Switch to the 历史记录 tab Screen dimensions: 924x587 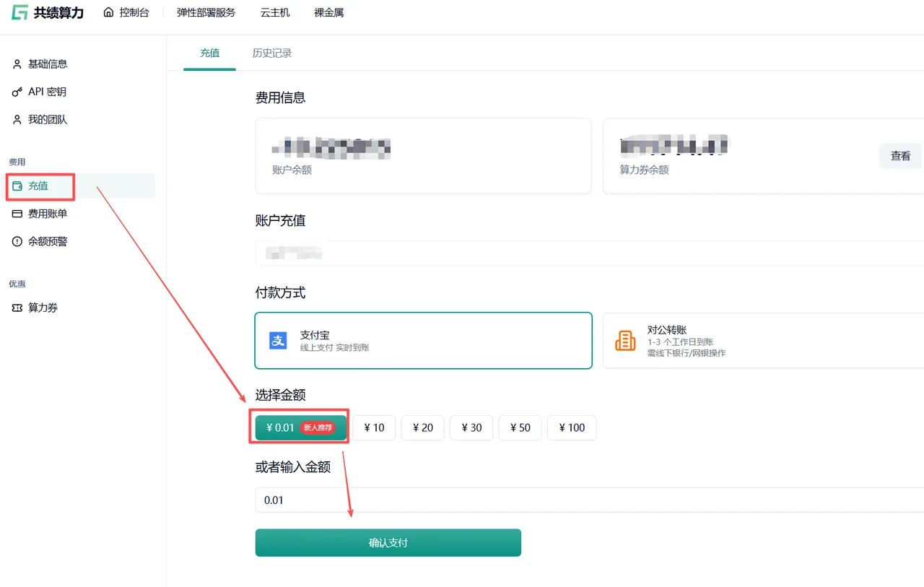click(272, 53)
